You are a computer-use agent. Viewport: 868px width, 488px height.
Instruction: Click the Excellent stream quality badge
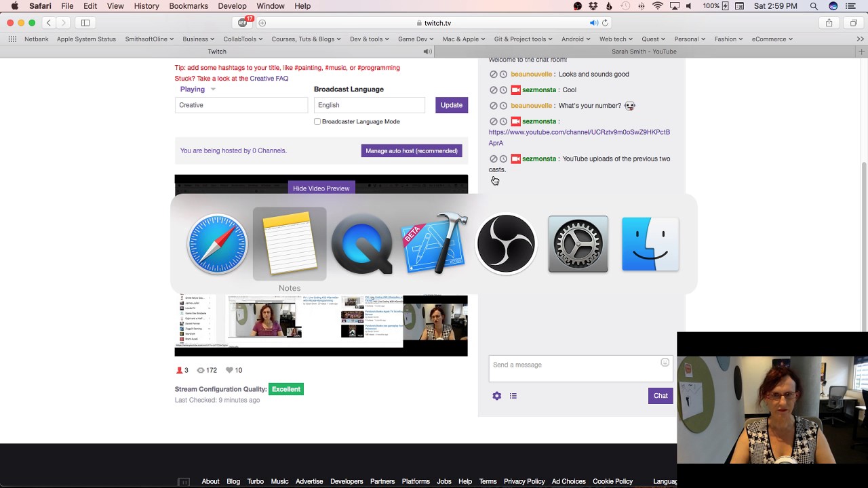(286, 389)
